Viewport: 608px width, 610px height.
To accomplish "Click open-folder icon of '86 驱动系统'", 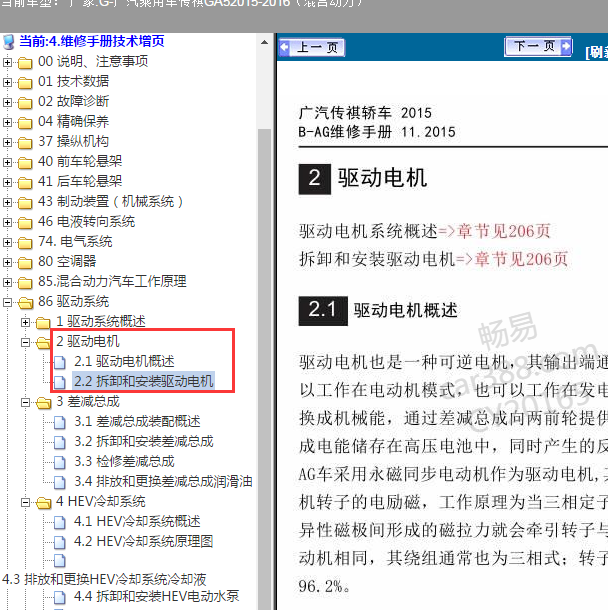I will (x=25, y=302).
